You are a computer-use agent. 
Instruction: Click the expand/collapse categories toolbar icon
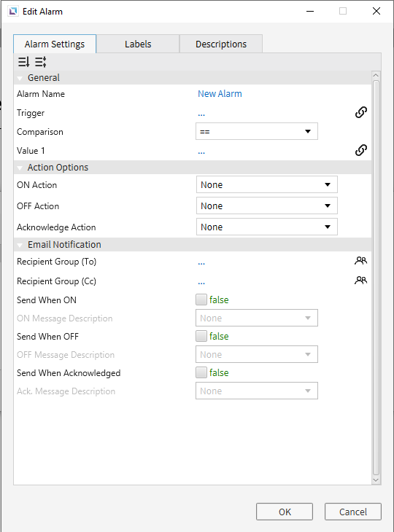(40, 62)
